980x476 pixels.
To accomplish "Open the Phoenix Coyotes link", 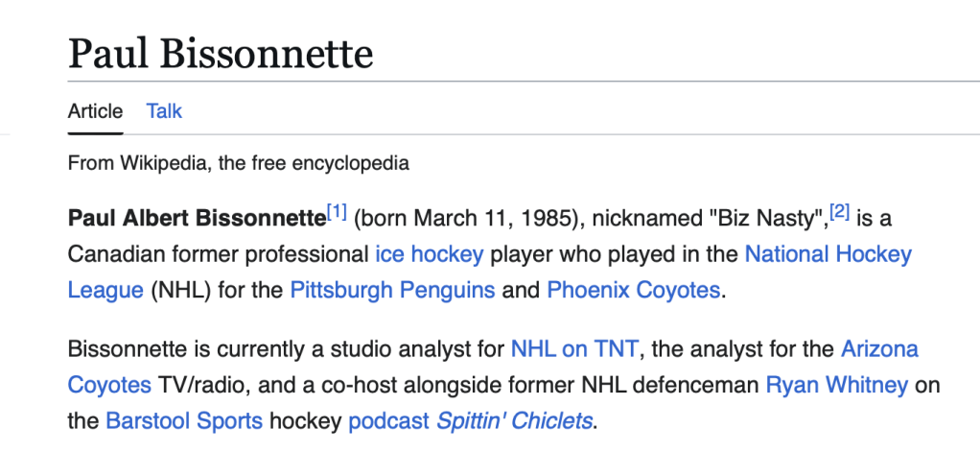I will click(633, 289).
